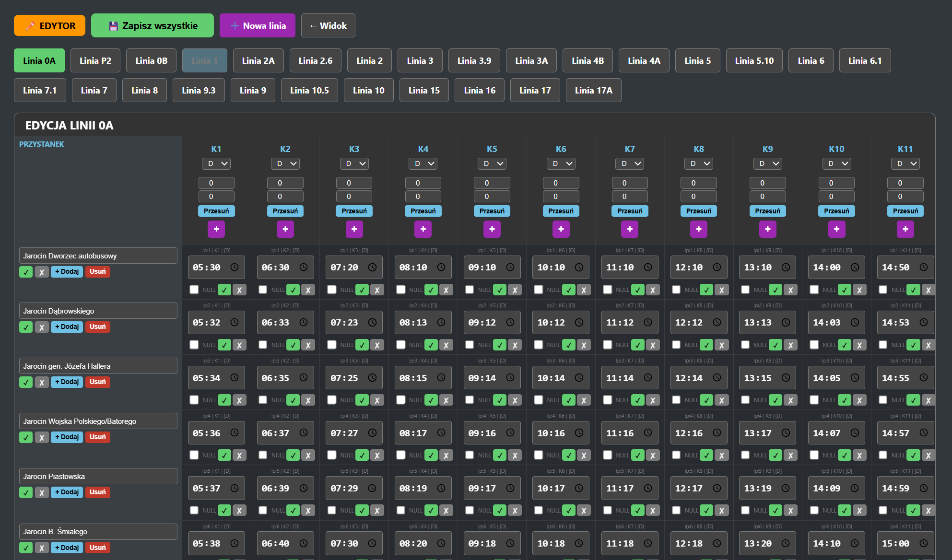Click the Zapisz wszystkie button

(x=153, y=26)
